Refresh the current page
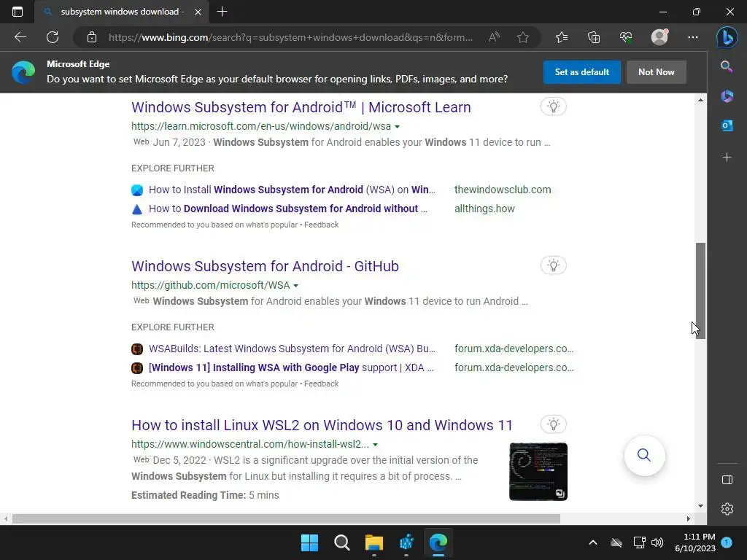 point(53,37)
